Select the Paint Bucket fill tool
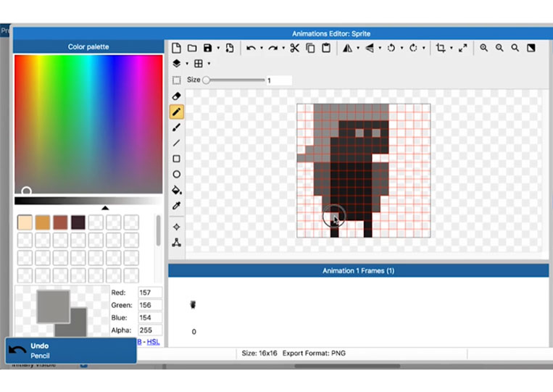Viewport: 553px width, 392px height. [177, 190]
